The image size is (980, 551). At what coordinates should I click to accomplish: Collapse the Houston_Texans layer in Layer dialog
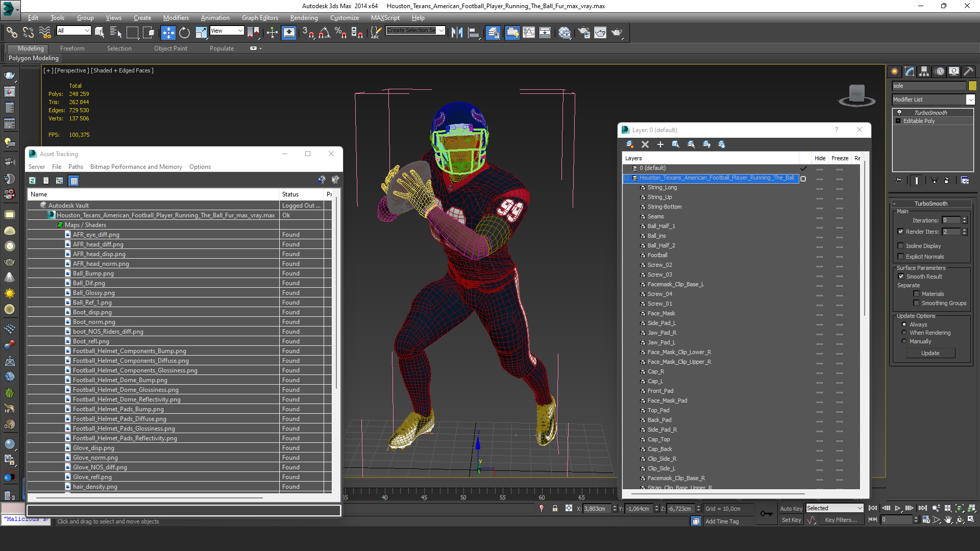[627, 178]
